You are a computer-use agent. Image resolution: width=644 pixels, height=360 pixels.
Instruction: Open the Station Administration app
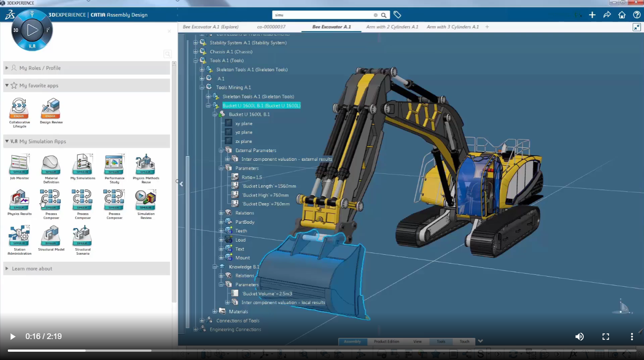pyautogui.click(x=20, y=240)
